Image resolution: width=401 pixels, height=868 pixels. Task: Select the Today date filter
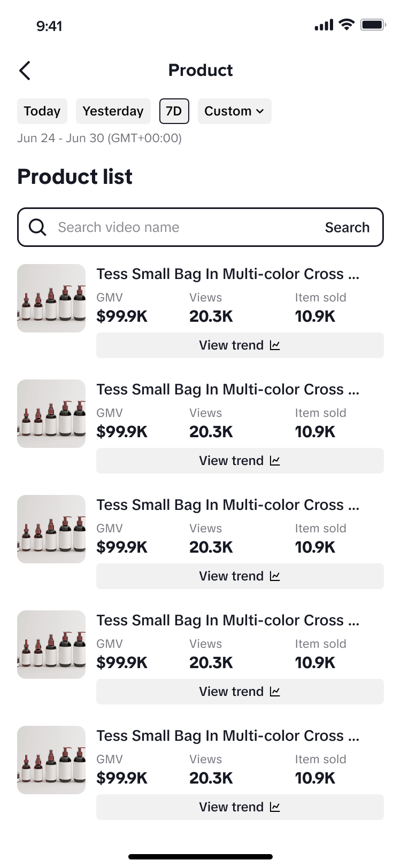click(x=42, y=111)
